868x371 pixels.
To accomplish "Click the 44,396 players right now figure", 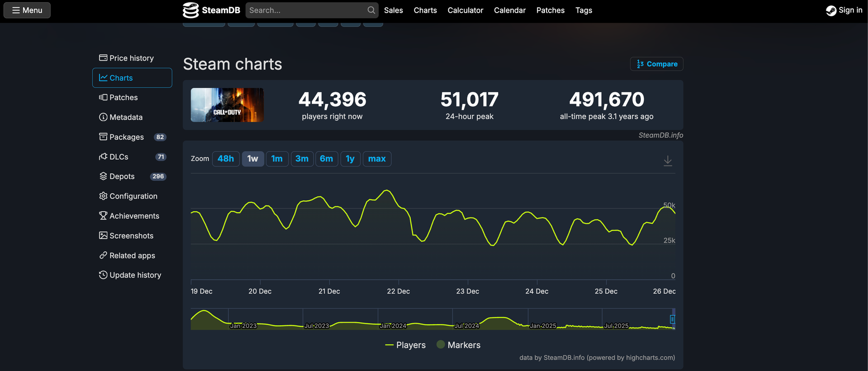I will tap(332, 100).
